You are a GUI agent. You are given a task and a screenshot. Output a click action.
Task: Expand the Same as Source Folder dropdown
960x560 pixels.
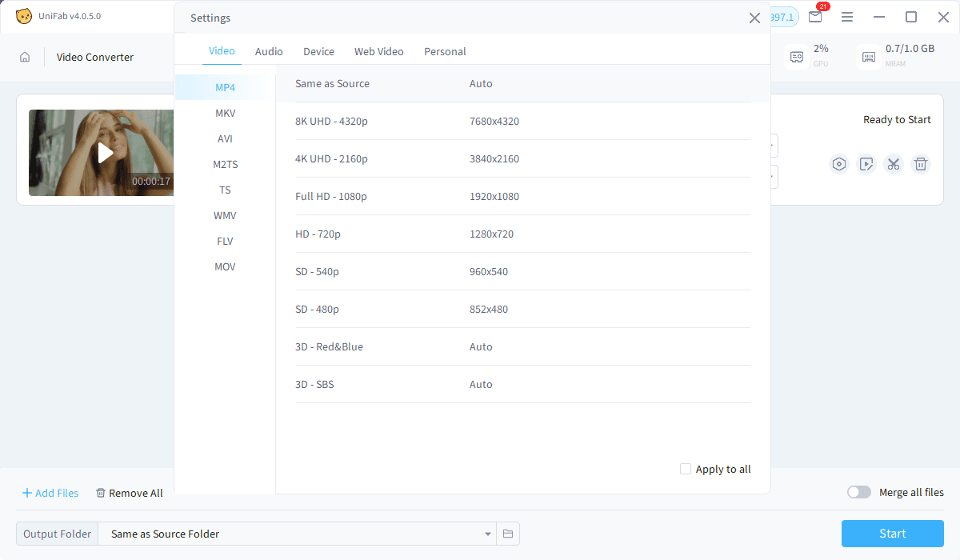tap(487, 534)
